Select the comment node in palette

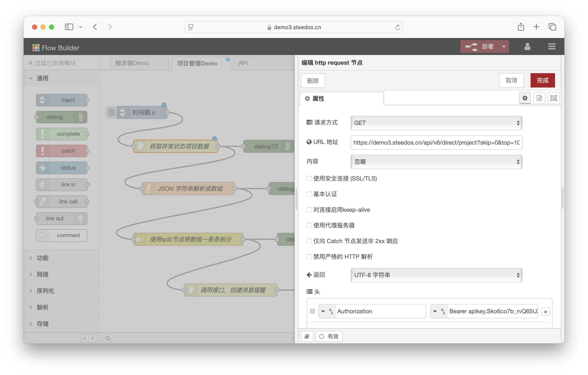[x=61, y=235]
